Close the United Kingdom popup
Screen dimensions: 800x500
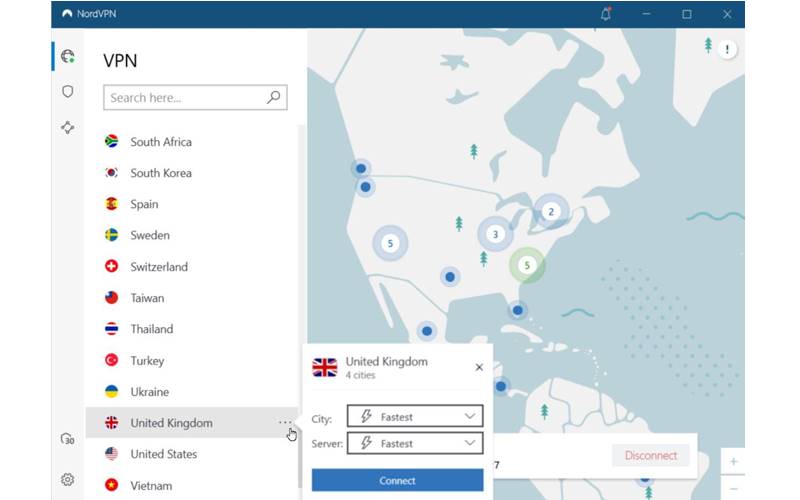[479, 367]
